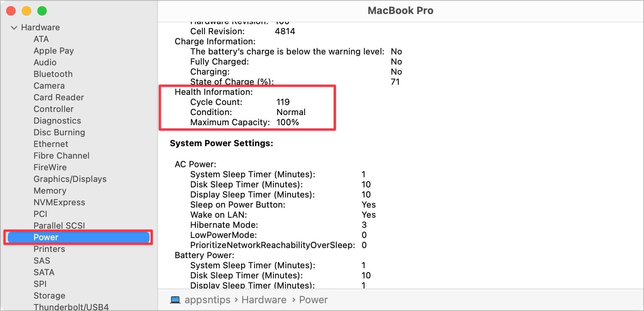Show Apple Pay details

tap(54, 51)
